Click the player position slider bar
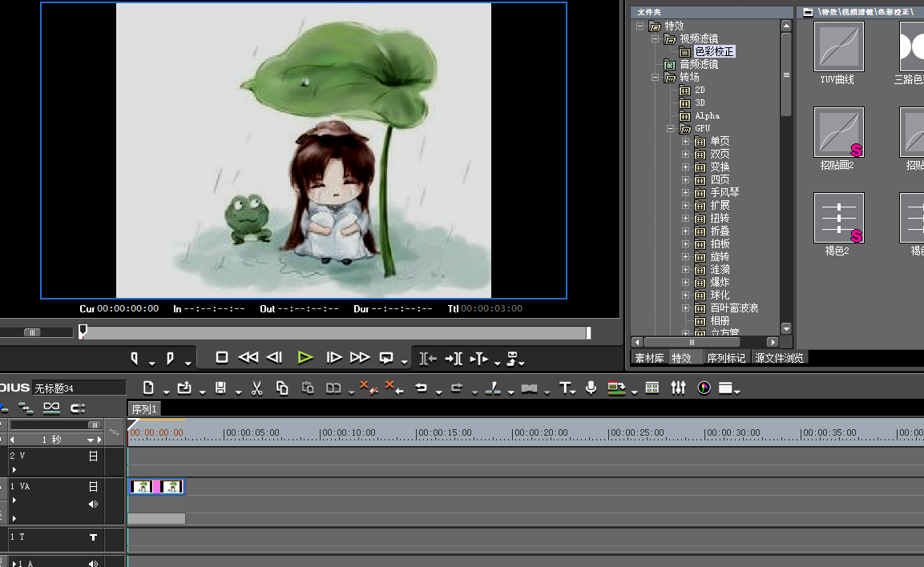924x567 pixels. [335, 332]
